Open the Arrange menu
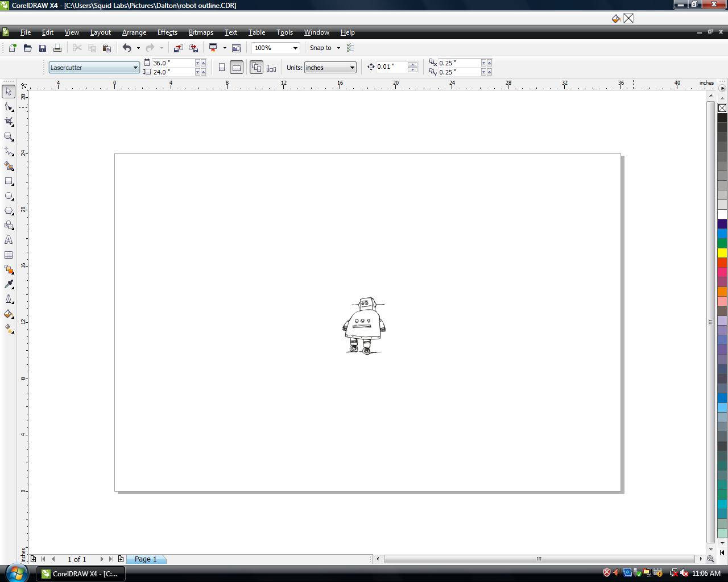Image resolution: width=728 pixels, height=582 pixels. pyautogui.click(x=134, y=32)
